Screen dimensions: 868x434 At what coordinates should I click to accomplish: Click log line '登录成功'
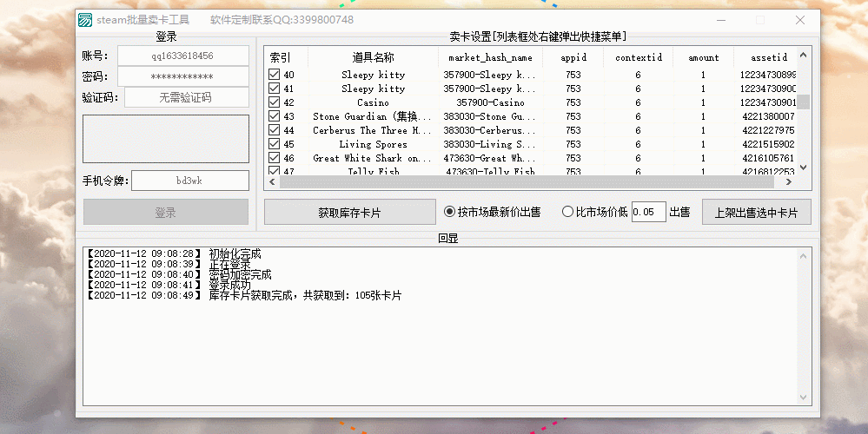(x=229, y=285)
